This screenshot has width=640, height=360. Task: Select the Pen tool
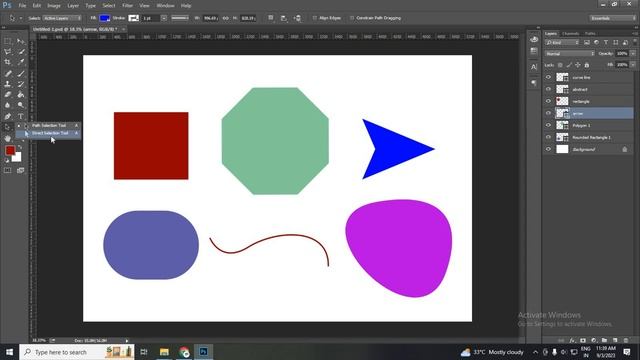point(8,116)
